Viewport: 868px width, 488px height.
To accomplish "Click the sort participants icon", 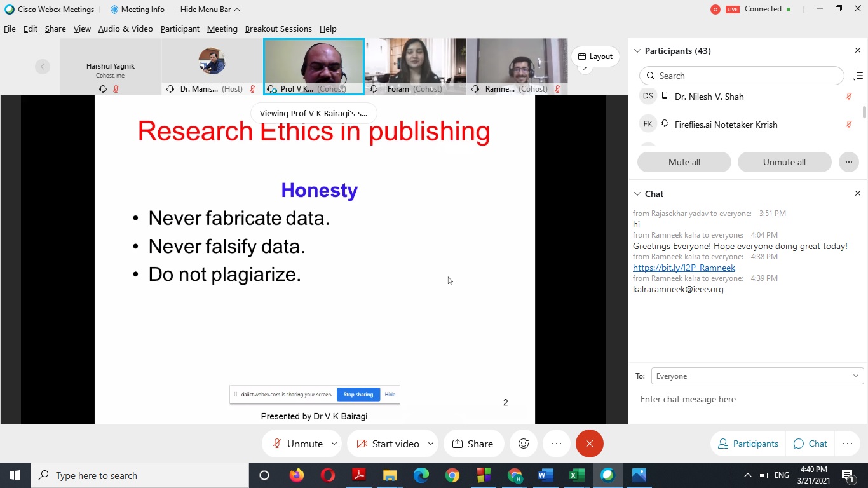I will (857, 76).
